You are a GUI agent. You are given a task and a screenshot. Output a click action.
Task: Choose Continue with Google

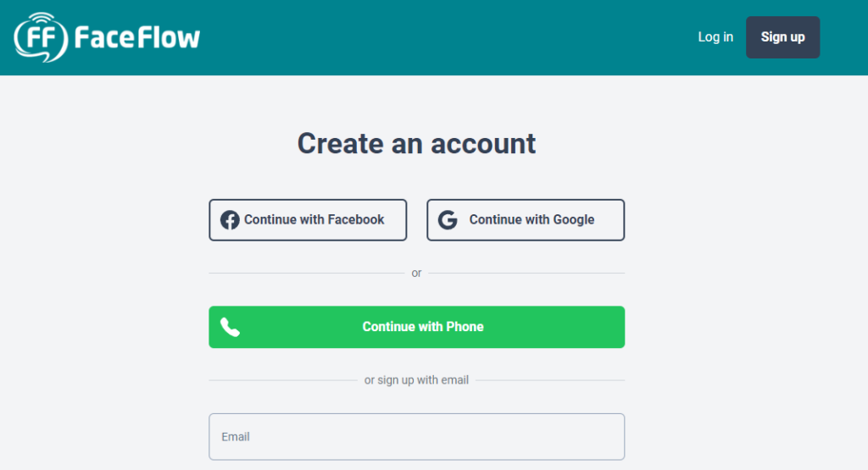click(x=526, y=220)
